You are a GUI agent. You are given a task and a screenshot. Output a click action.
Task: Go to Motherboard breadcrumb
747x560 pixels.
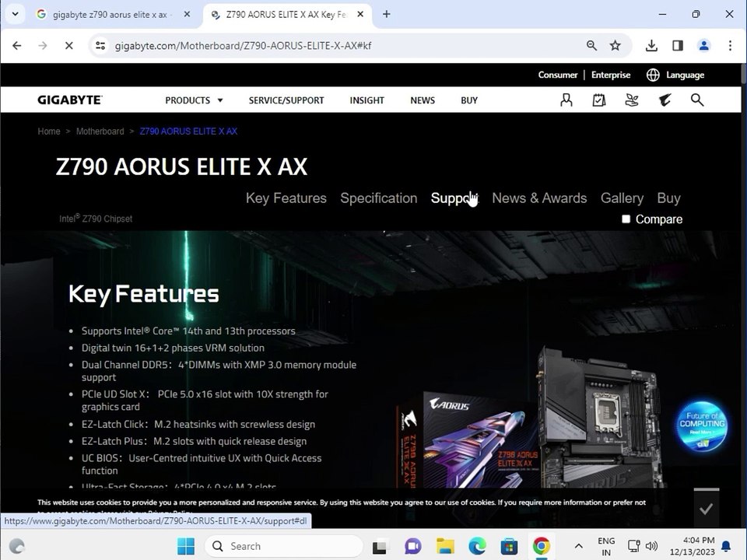100,131
